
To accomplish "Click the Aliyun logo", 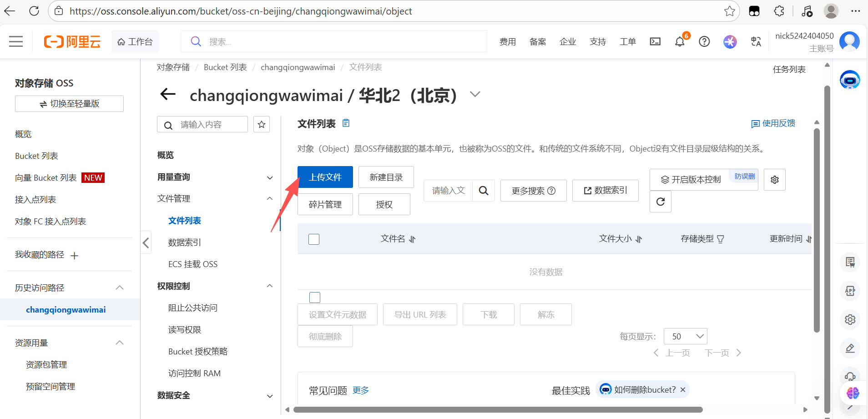I will click(72, 42).
